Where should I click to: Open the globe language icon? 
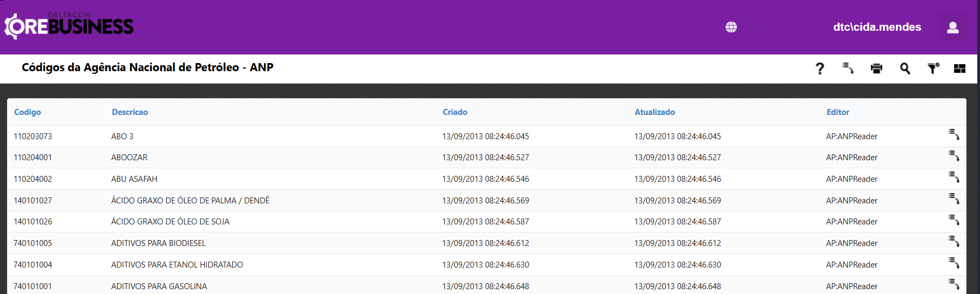point(731,27)
